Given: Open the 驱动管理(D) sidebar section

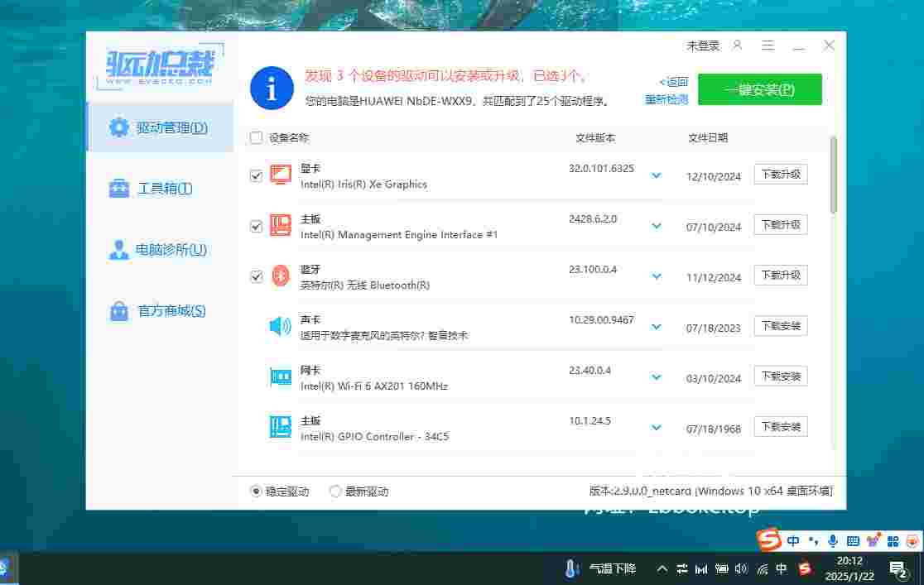Looking at the screenshot, I should click(161, 127).
